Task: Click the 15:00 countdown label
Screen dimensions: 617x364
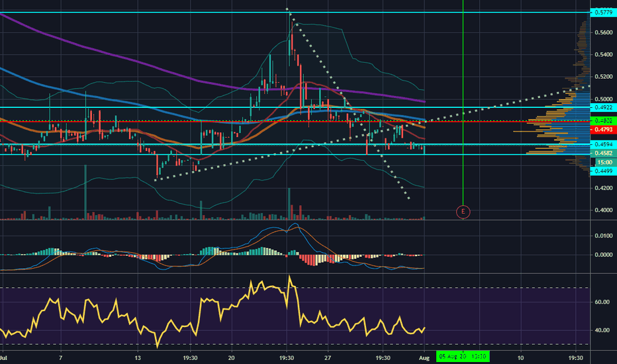Action: 604,162
